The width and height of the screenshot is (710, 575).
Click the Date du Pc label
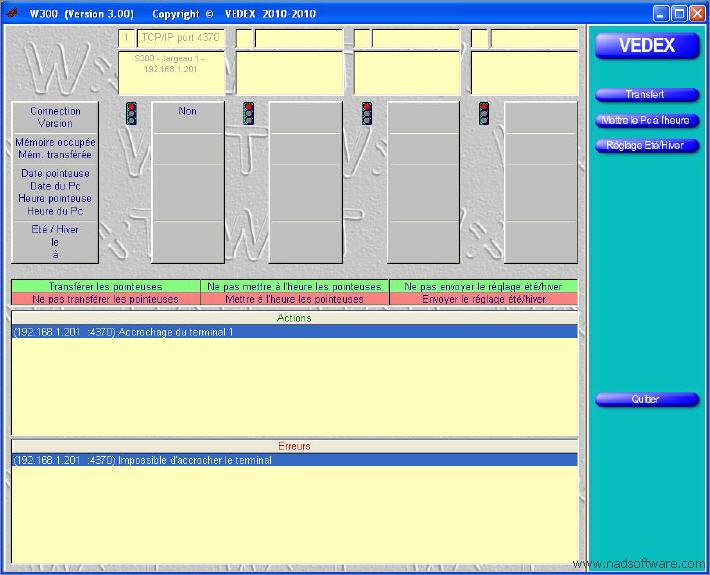point(55,186)
